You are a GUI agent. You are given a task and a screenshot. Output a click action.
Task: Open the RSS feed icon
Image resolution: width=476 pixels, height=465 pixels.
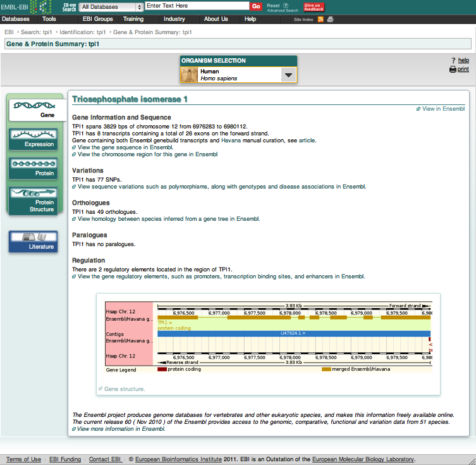coord(320,20)
